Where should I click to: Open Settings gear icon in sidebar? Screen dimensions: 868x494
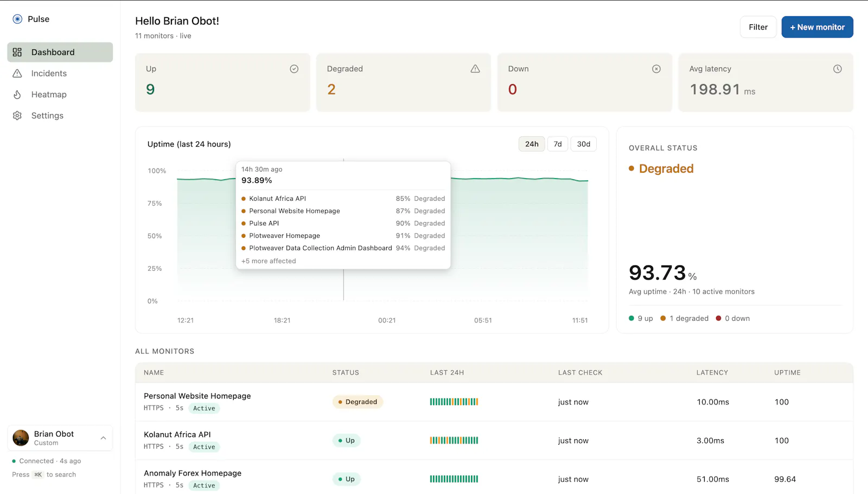17,116
